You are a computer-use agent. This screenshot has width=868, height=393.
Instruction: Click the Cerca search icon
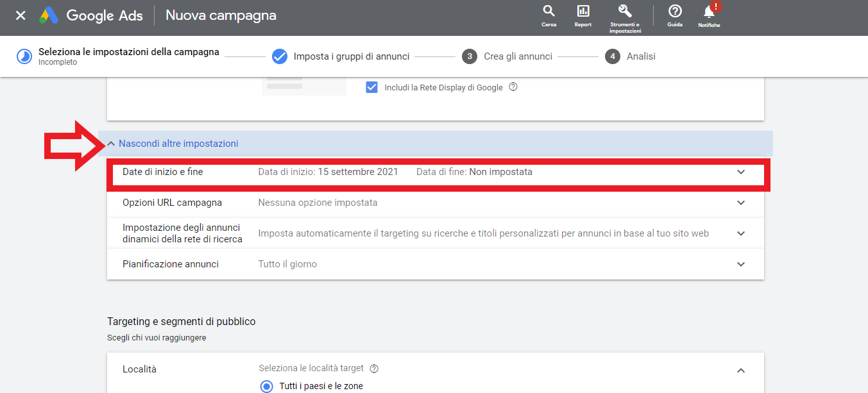click(549, 12)
